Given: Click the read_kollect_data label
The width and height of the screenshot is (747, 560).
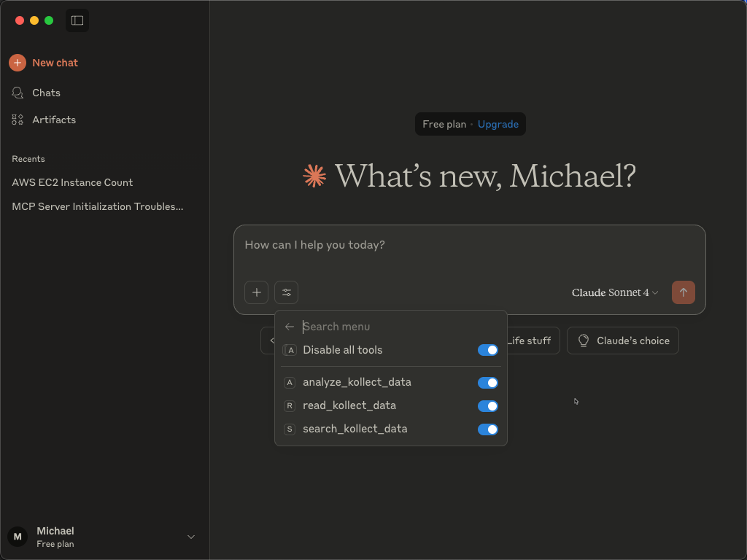Looking at the screenshot, I should [349, 405].
